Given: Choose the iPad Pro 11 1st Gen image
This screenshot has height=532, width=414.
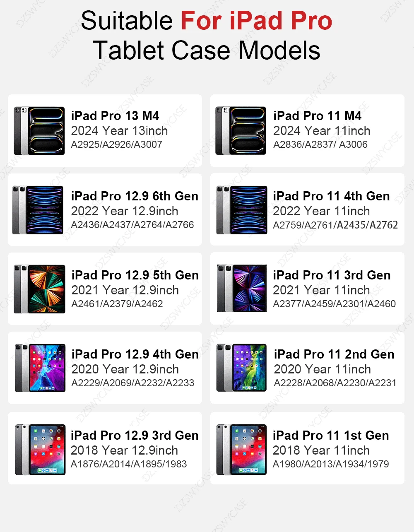Looking at the screenshot, I should 241,450.
